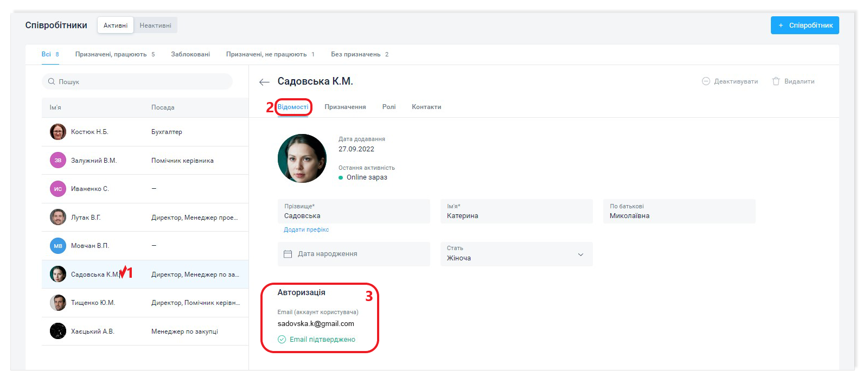Click the Деактивувати minus-circle icon
Viewport: 868px width, 383px height.
coord(706,81)
